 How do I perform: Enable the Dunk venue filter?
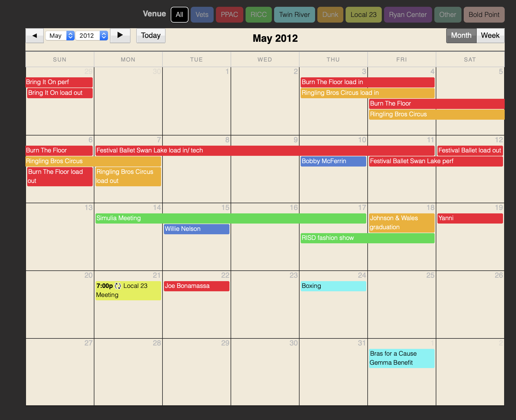pyautogui.click(x=330, y=15)
